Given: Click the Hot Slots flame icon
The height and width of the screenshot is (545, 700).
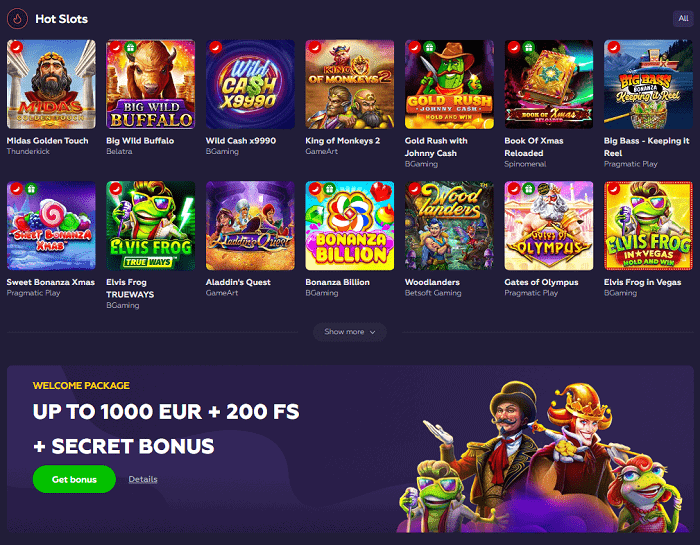Looking at the screenshot, I should click(x=17, y=19).
